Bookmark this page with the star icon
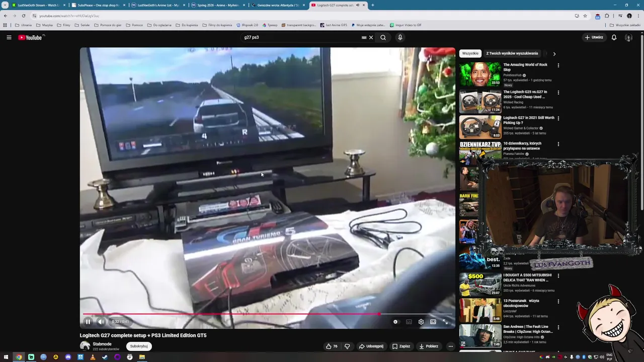This screenshot has width=644, height=362. tap(585, 16)
